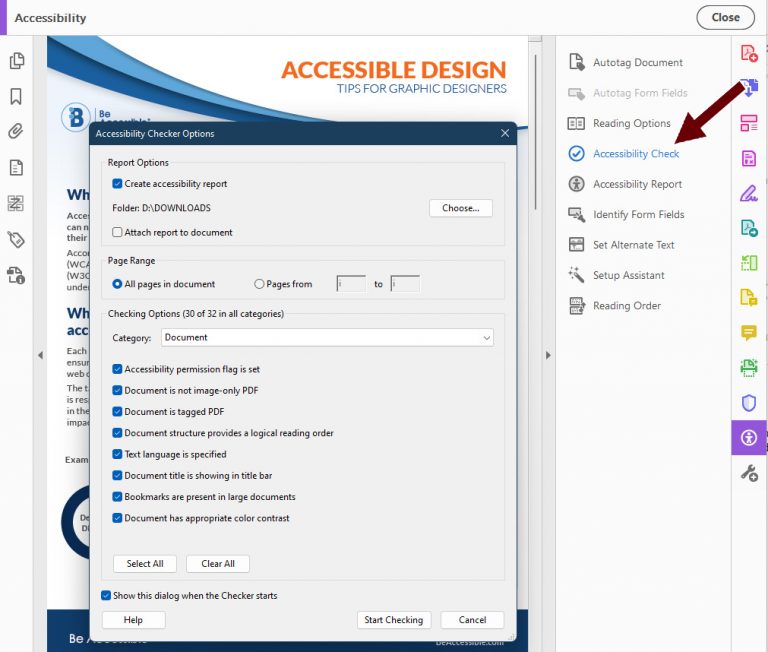Viewport: 768px width, 652px height.
Task: Open green Compress PDF tool icon
Action: 749,263
